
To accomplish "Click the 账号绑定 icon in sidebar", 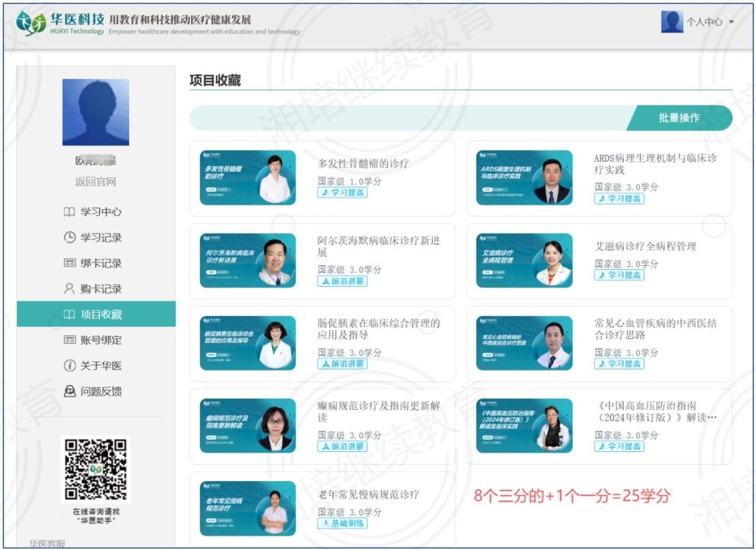I will (69, 340).
